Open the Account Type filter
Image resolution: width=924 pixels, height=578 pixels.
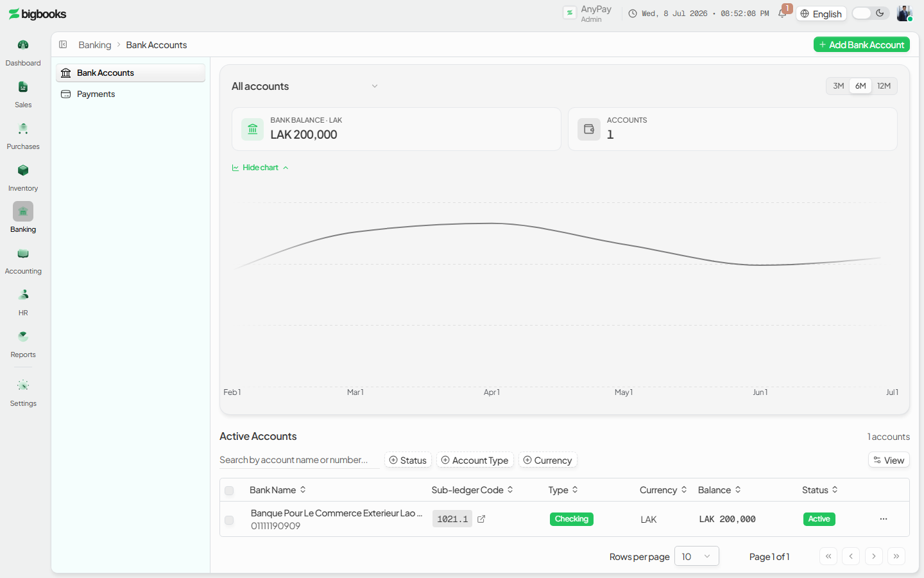(475, 460)
